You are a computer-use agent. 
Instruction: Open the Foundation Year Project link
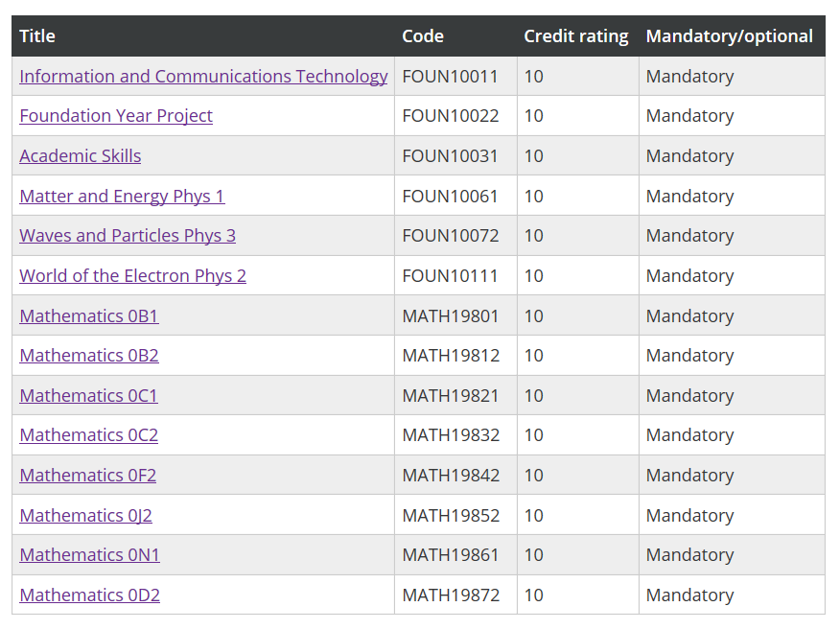(116, 116)
